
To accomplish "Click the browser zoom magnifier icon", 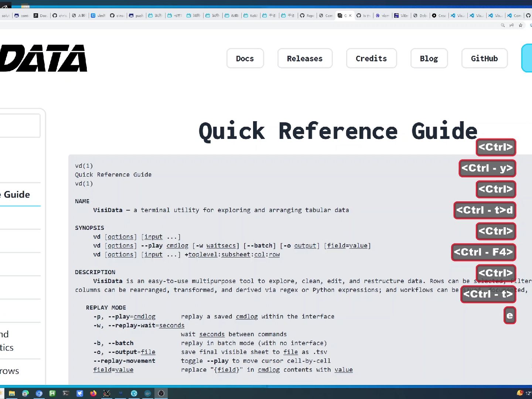I will click(x=503, y=25).
